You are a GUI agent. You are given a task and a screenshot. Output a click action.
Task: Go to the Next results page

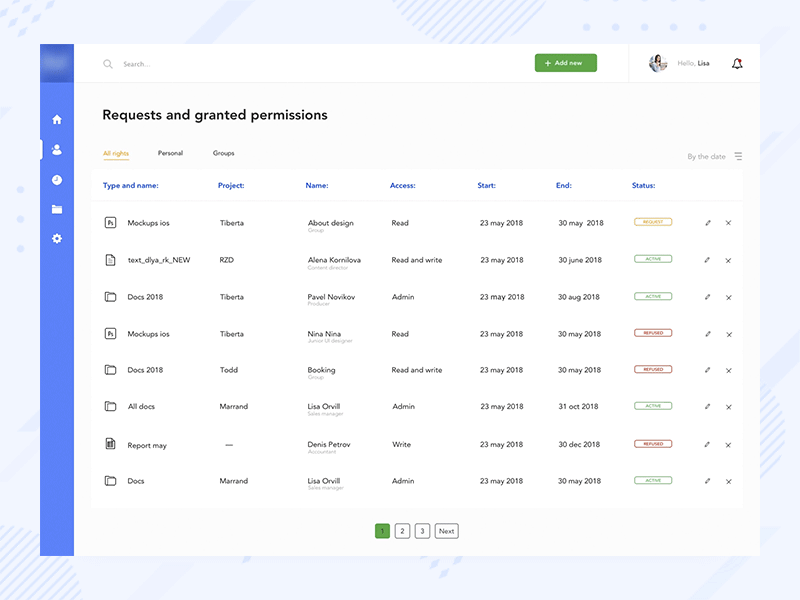[x=446, y=531]
